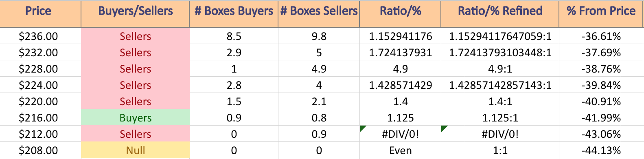Click the Ratio/% column header
Image resolution: width=644 pixels, height=159 pixels.
pyautogui.click(x=400, y=13)
